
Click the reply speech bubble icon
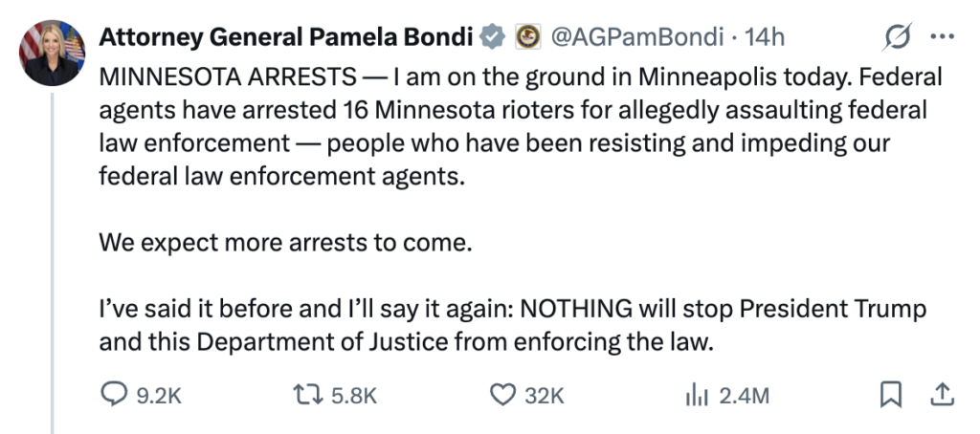tap(113, 395)
